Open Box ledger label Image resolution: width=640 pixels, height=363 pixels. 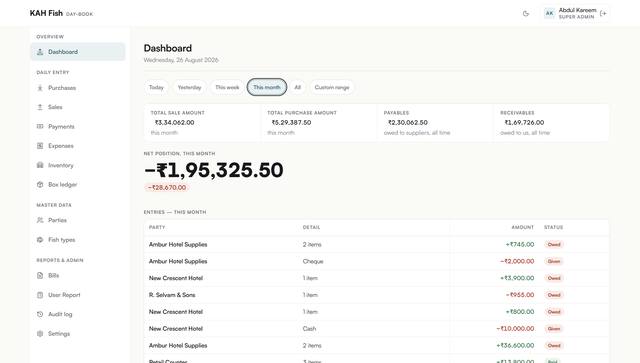click(x=62, y=185)
